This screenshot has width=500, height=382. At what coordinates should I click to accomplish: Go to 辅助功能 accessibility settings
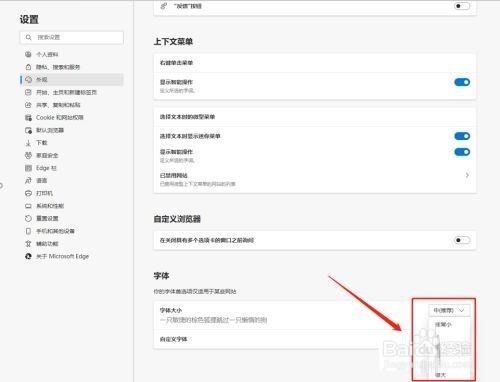click(47, 244)
